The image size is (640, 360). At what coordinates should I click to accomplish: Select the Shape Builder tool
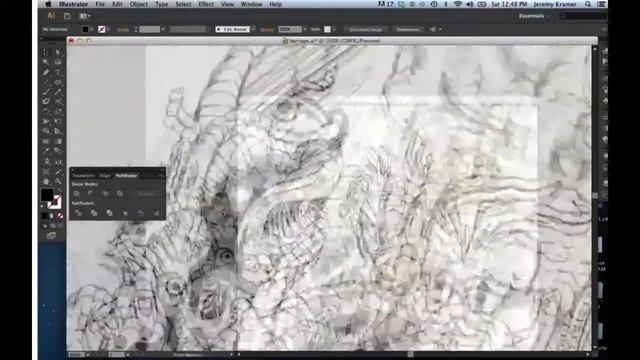tap(46, 131)
